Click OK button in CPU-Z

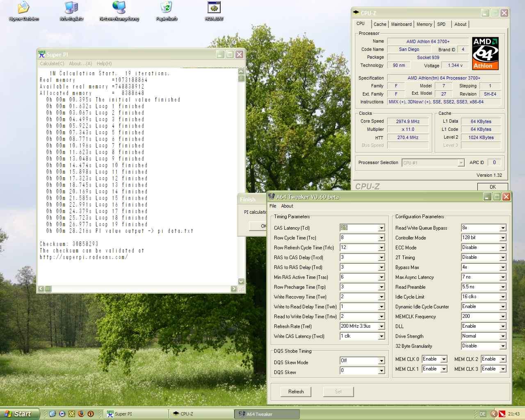pos(493,187)
